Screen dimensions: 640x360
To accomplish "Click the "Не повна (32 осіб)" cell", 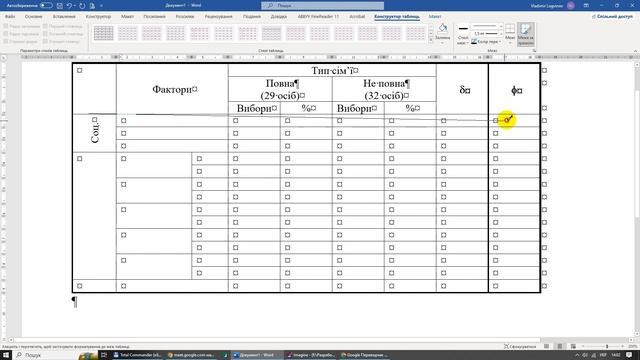I will tap(384, 89).
